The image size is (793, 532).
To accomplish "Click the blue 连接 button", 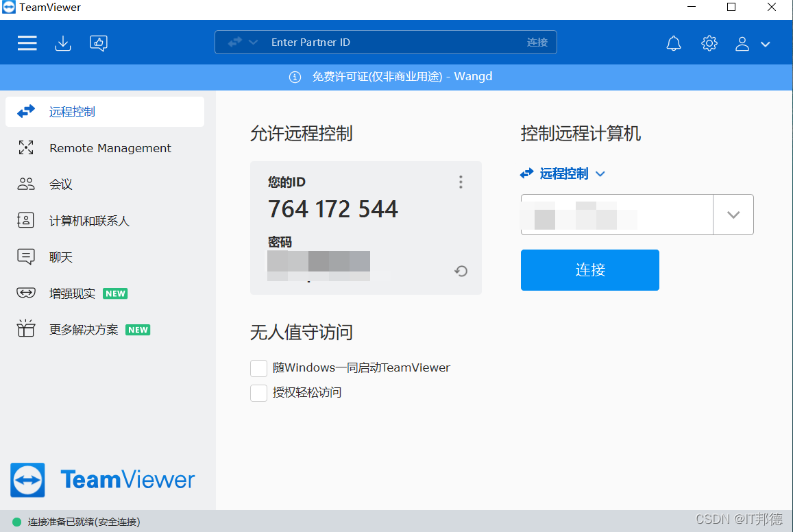I will click(589, 269).
